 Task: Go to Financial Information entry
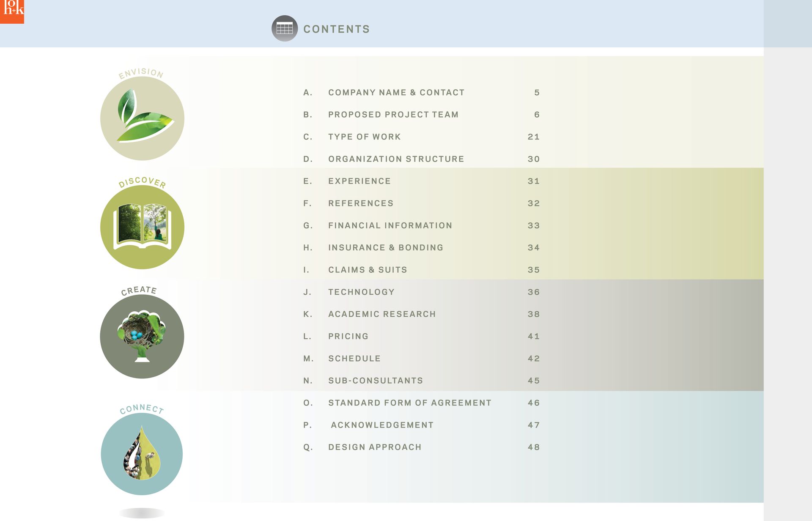tap(390, 226)
